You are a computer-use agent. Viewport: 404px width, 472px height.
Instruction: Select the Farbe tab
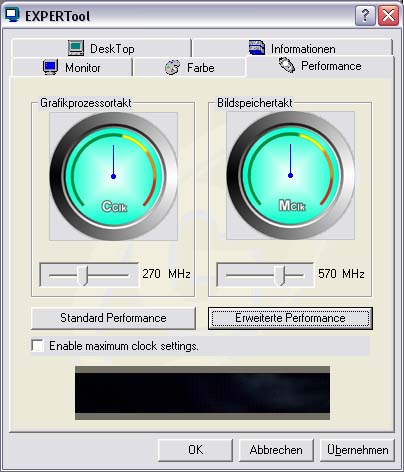click(x=189, y=68)
